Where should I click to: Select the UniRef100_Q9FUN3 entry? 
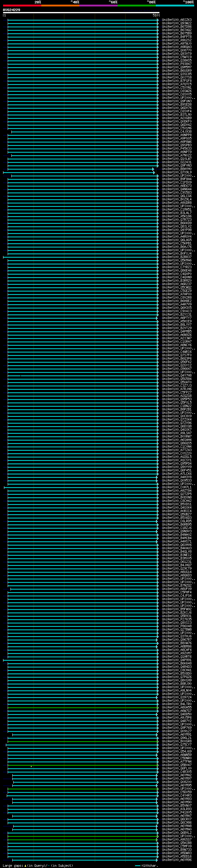[177, 101]
